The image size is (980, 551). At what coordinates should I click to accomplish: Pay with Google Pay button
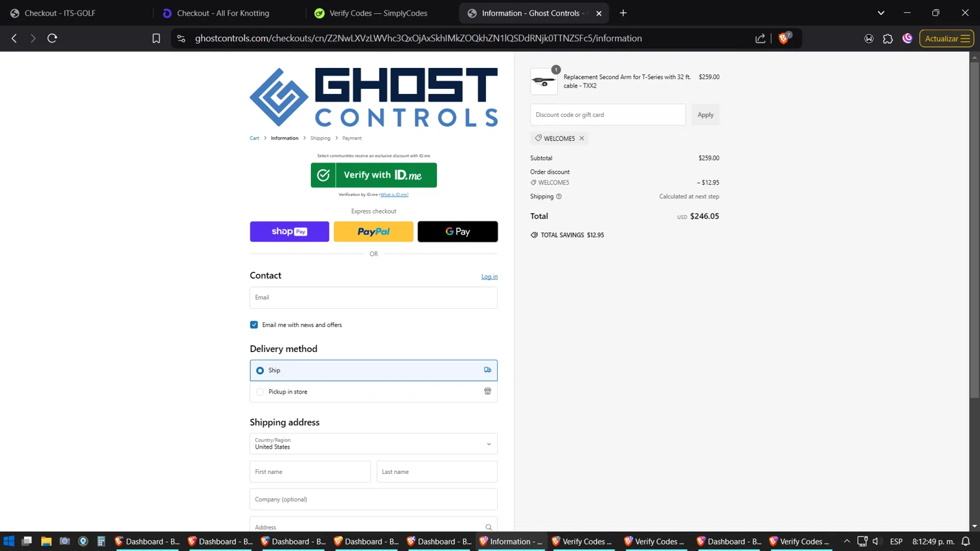457,232
